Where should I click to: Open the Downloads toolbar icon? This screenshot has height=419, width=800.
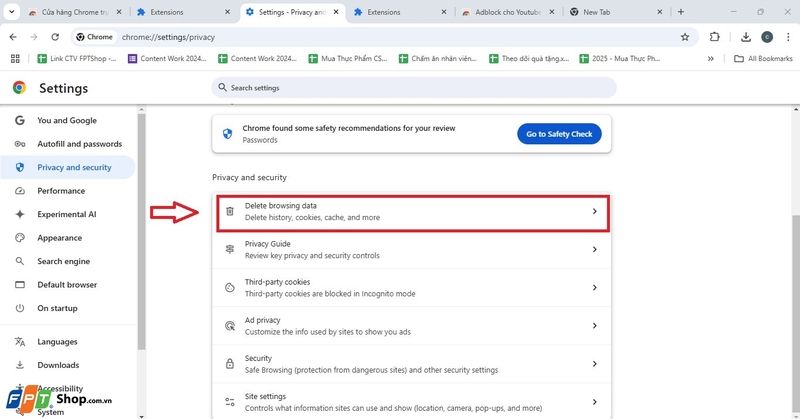745,37
